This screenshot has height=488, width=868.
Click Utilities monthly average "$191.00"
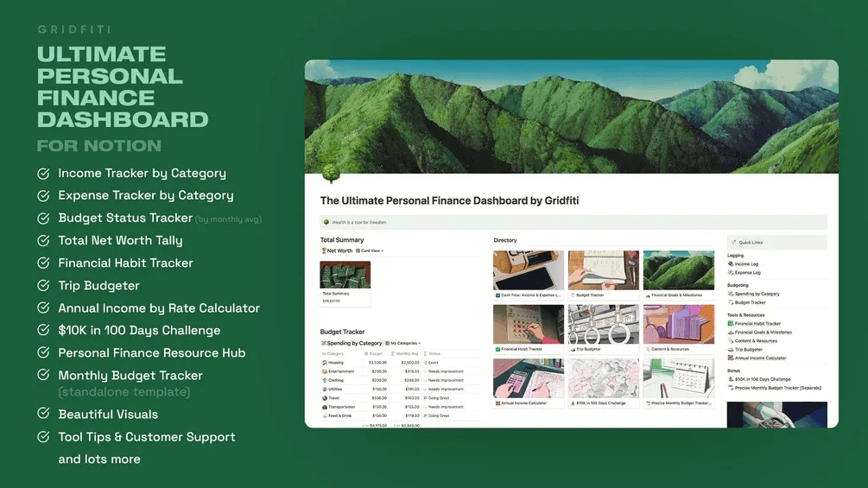click(x=412, y=389)
